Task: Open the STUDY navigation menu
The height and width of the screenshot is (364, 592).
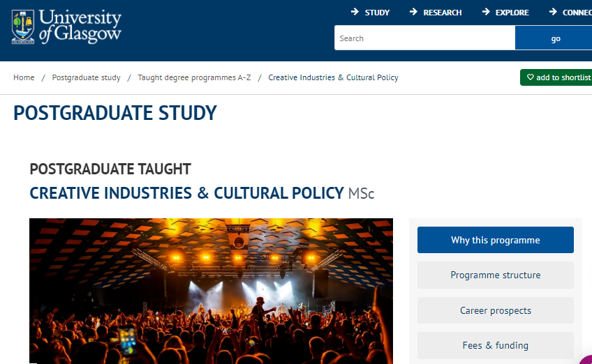Action: (377, 13)
